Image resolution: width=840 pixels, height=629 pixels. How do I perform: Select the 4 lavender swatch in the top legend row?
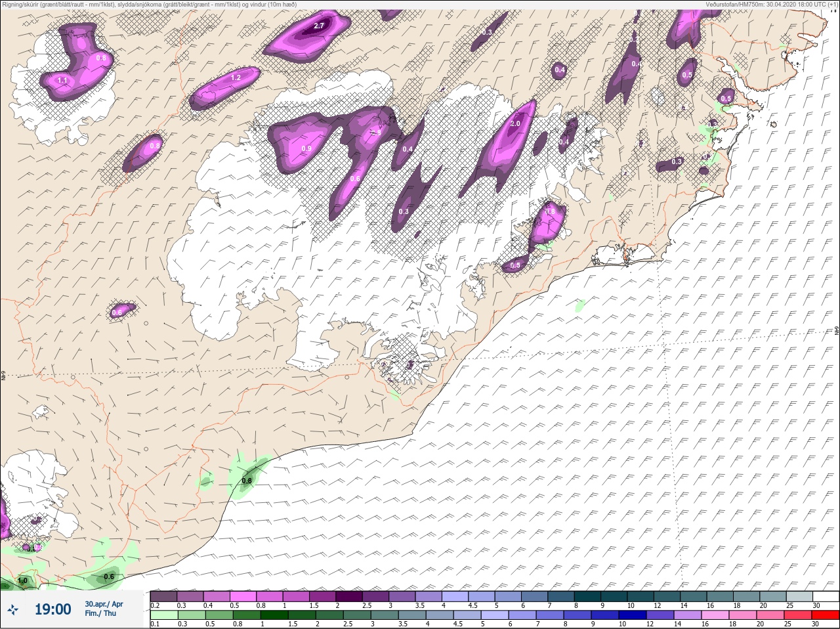[x=456, y=596]
